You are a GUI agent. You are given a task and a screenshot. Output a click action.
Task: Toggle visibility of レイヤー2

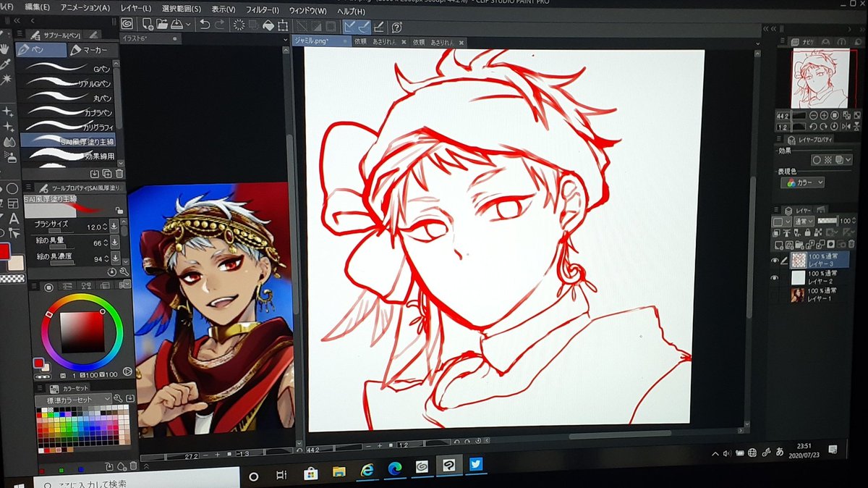coord(775,278)
